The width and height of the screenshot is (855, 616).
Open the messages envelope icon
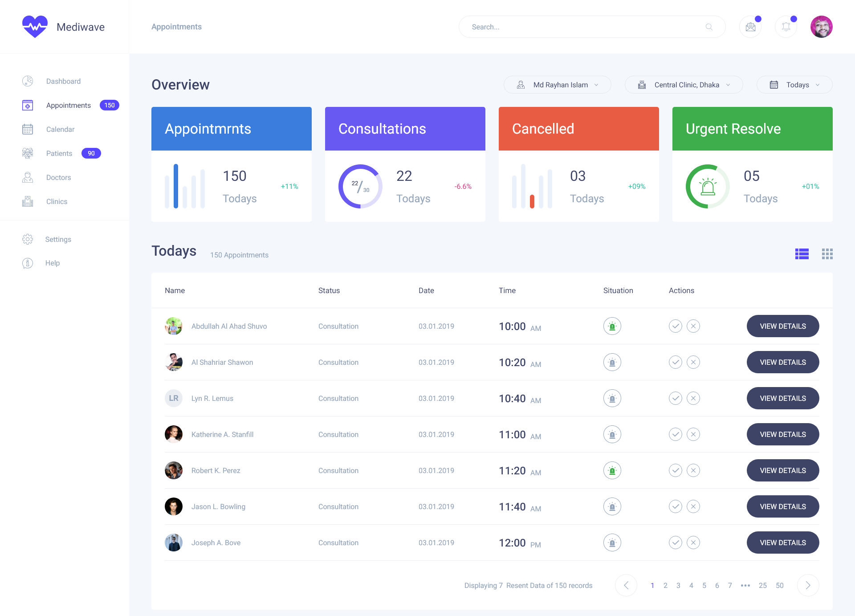(x=750, y=27)
